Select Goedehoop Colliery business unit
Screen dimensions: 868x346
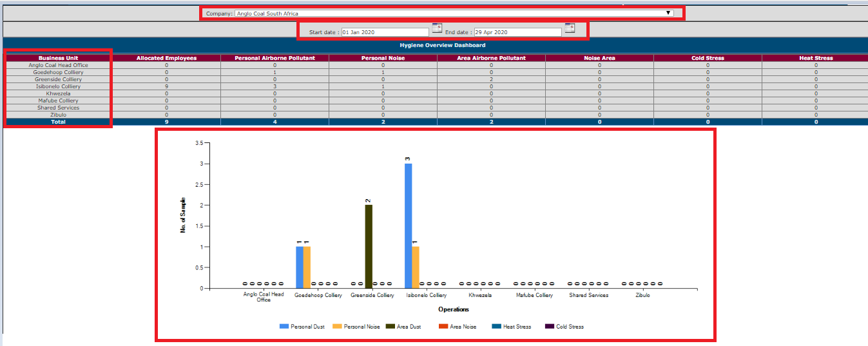[58, 72]
